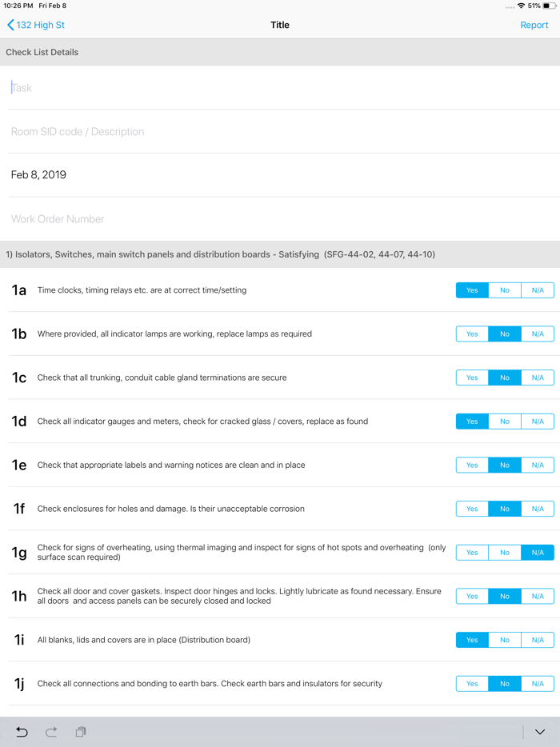This screenshot has width=560, height=747.
Task: Set earth bars check 1j to Yes
Action: pos(471,683)
